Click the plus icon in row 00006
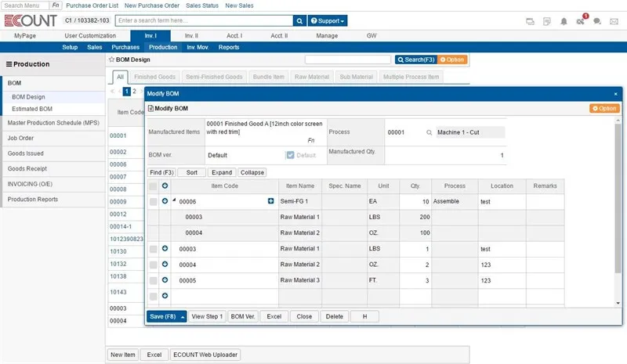Viewport: 627px width, 364px height. point(271,201)
